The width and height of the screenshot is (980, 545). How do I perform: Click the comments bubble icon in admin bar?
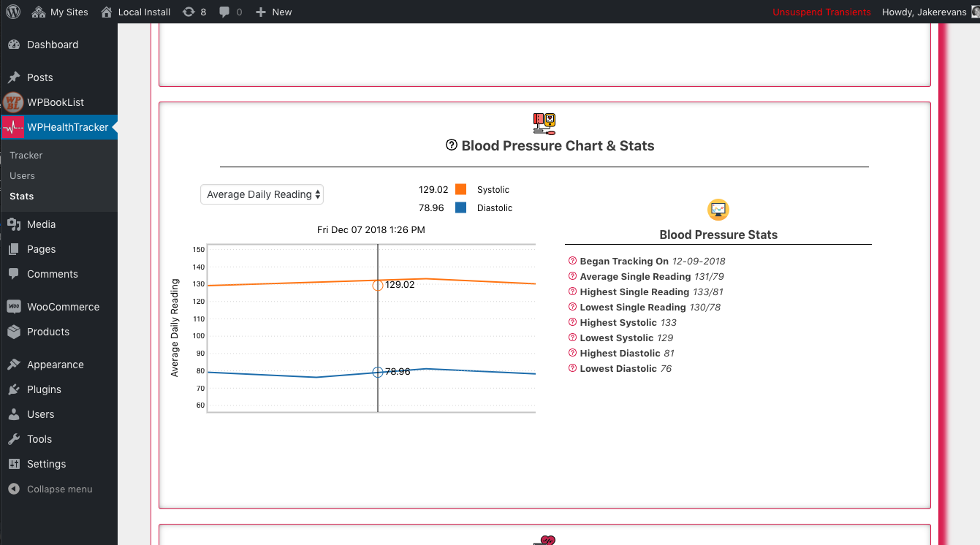point(225,12)
